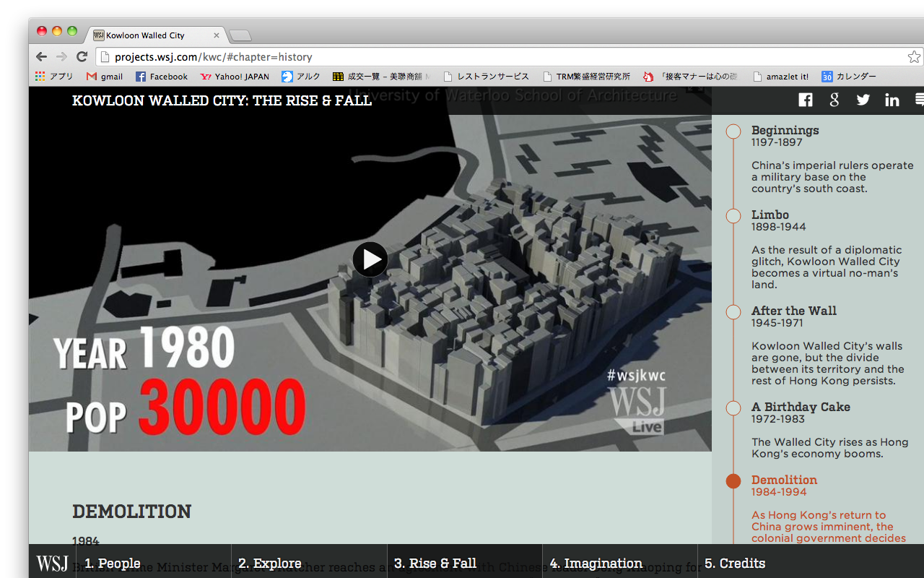Open the amazlet it! bookmark

point(780,76)
